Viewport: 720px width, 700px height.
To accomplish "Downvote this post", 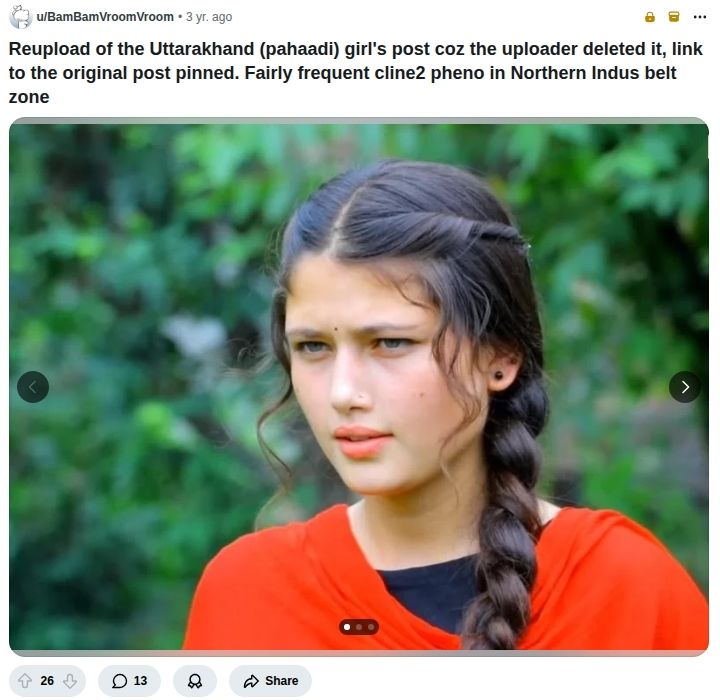I will (x=70, y=680).
